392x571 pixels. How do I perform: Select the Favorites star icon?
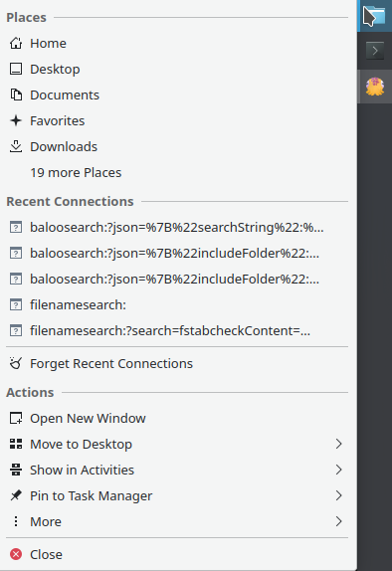(16, 121)
